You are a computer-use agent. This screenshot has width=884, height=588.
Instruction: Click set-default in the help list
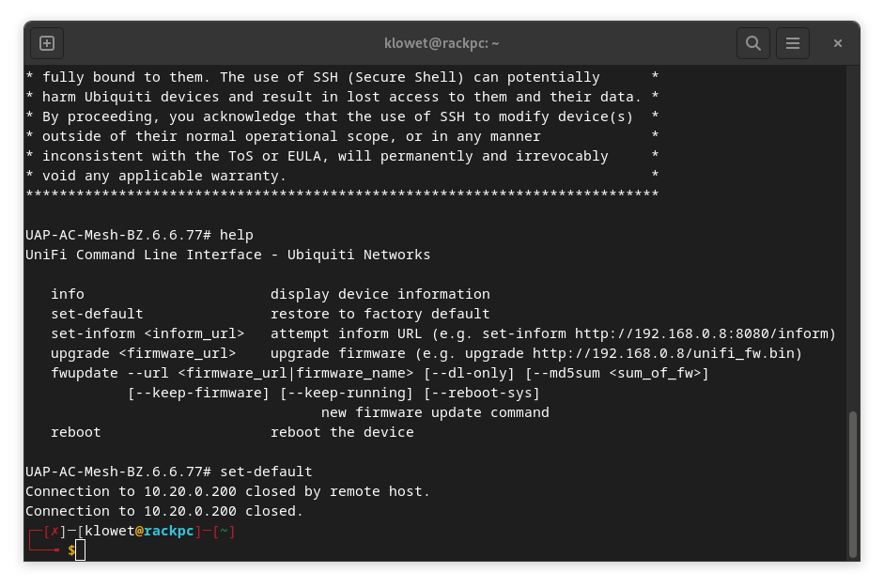click(x=97, y=314)
